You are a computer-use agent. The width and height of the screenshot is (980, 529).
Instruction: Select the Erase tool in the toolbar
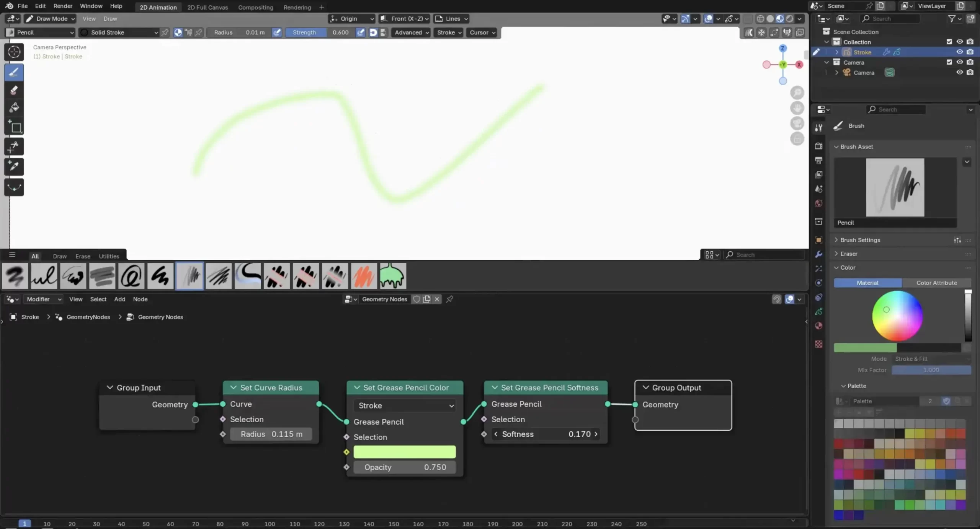click(x=14, y=90)
